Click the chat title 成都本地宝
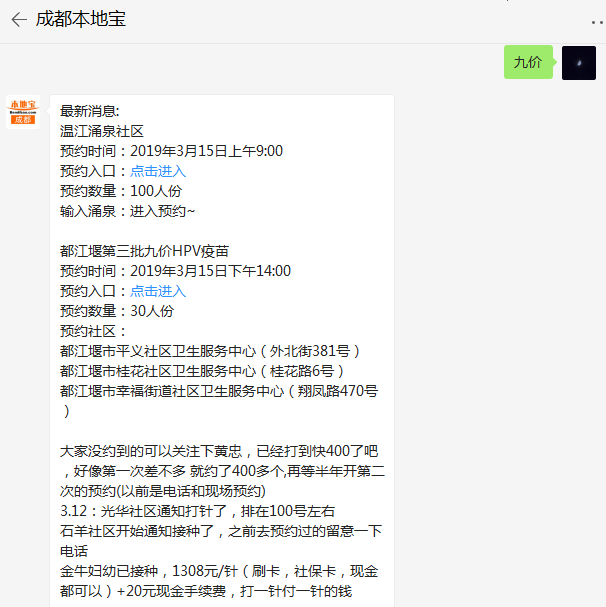This screenshot has height=607, width=606. [81, 19]
